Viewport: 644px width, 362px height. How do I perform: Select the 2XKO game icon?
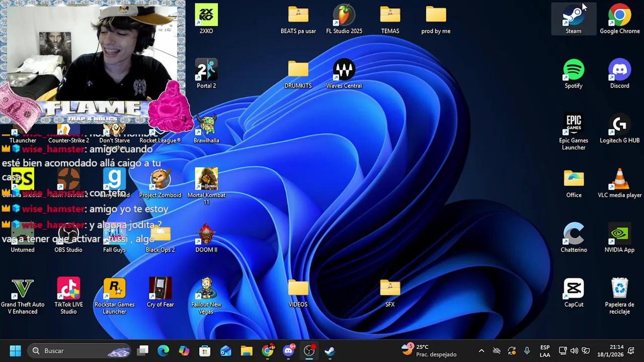point(206,19)
